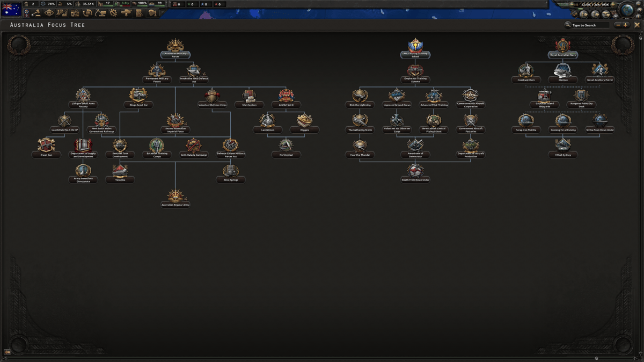The height and width of the screenshot is (362, 644).
Task: Choose the Death From Down Under focus
Action: [415, 173]
